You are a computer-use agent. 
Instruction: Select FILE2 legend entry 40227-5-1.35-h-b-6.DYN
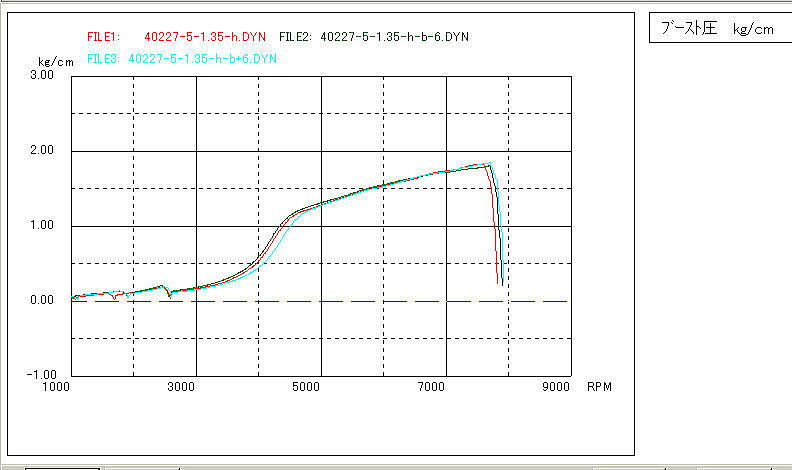[x=394, y=37]
